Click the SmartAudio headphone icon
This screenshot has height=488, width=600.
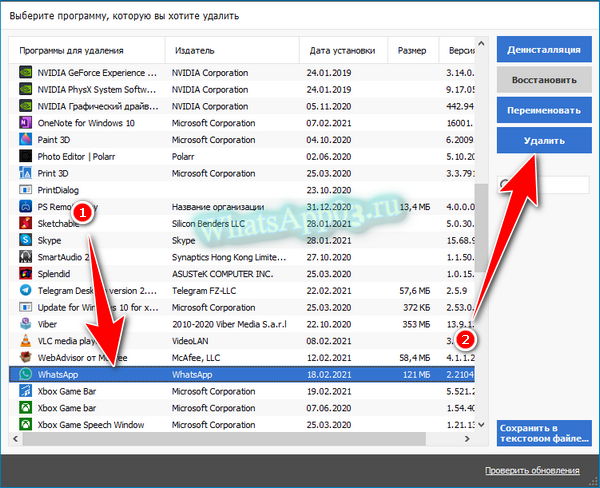(x=26, y=257)
